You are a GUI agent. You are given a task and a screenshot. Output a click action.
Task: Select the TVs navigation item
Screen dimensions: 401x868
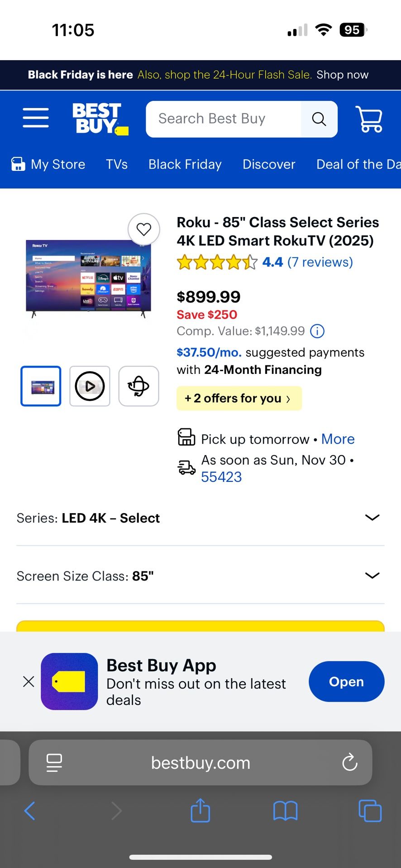117,164
